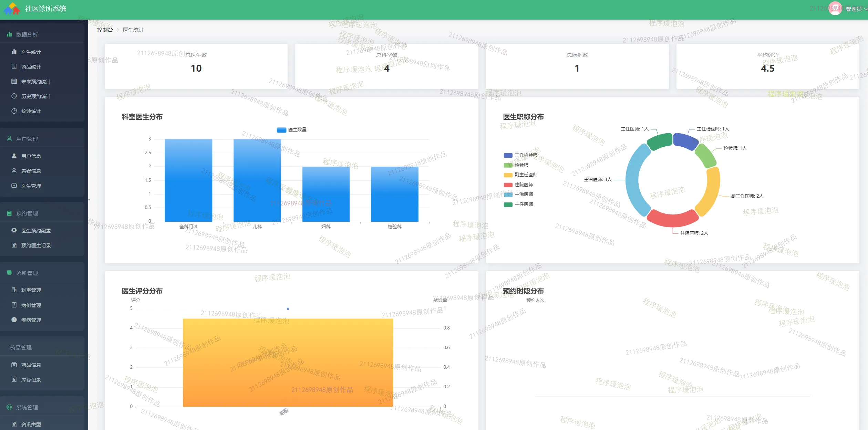Click the 历史预约统计 clock icon

[x=14, y=96]
